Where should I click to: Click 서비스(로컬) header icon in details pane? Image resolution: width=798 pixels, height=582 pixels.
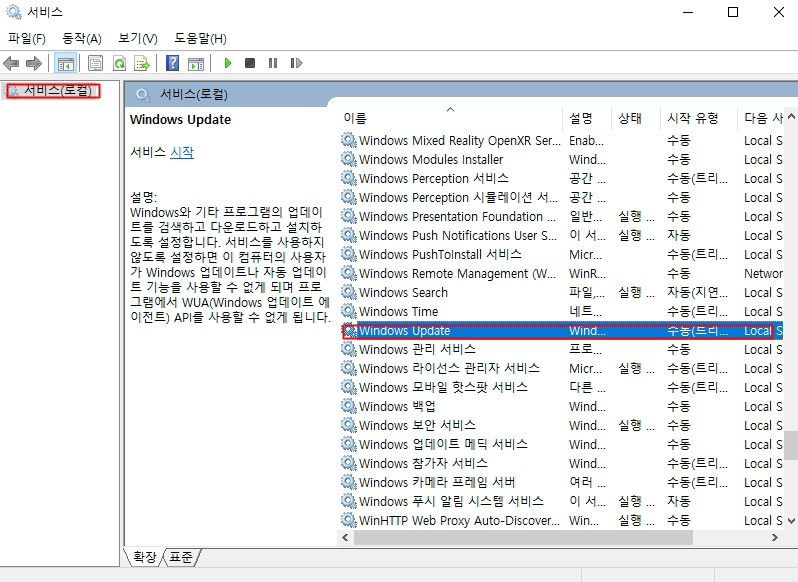(143, 95)
